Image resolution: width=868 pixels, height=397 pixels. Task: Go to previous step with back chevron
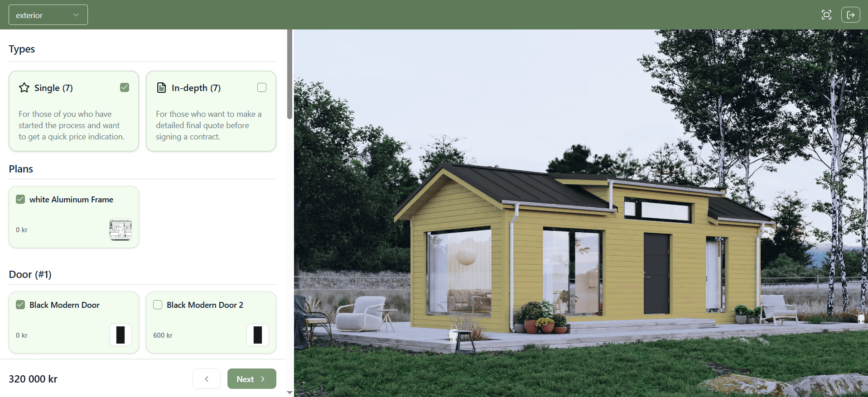pos(207,379)
